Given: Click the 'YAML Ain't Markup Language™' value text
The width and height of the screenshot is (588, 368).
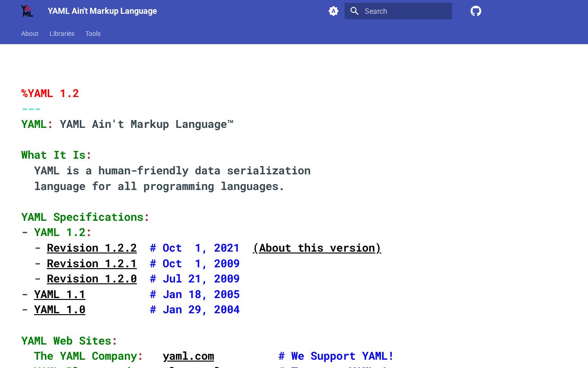Looking at the screenshot, I should point(147,124).
